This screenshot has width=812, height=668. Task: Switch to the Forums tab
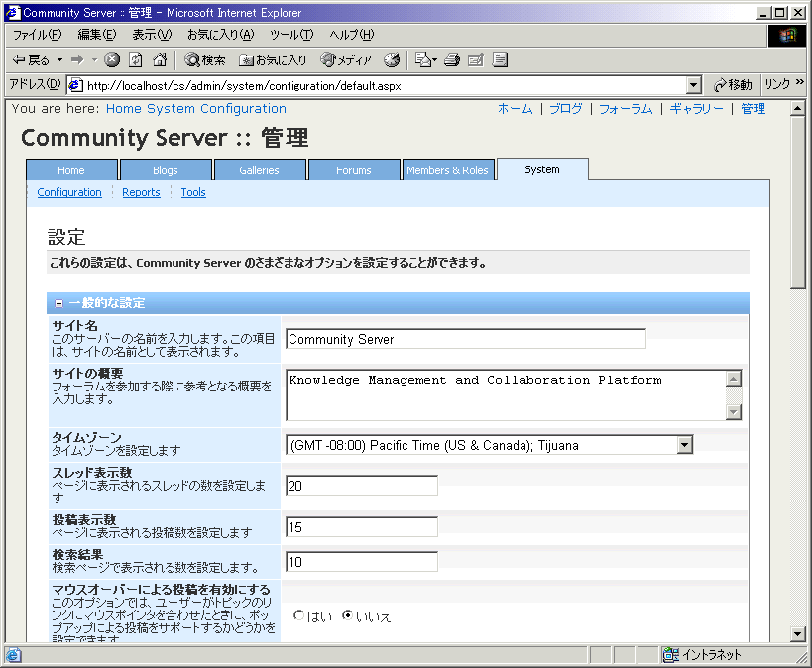[354, 170]
